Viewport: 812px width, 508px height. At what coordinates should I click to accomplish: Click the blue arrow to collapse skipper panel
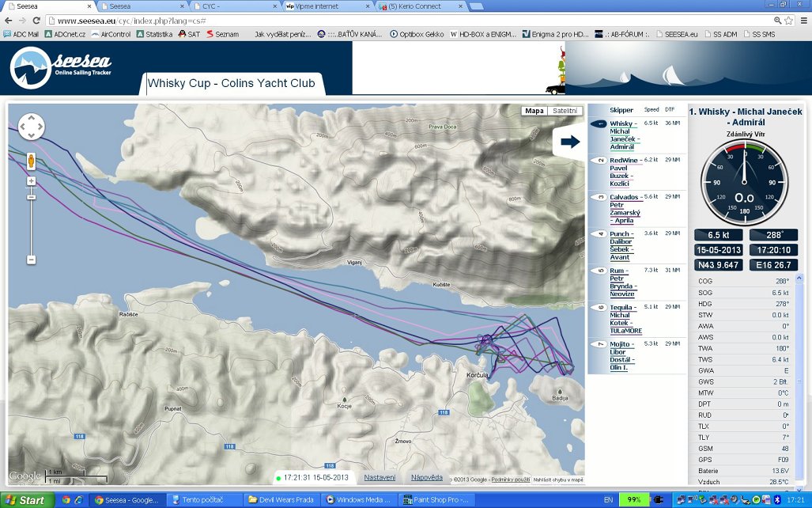569,142
